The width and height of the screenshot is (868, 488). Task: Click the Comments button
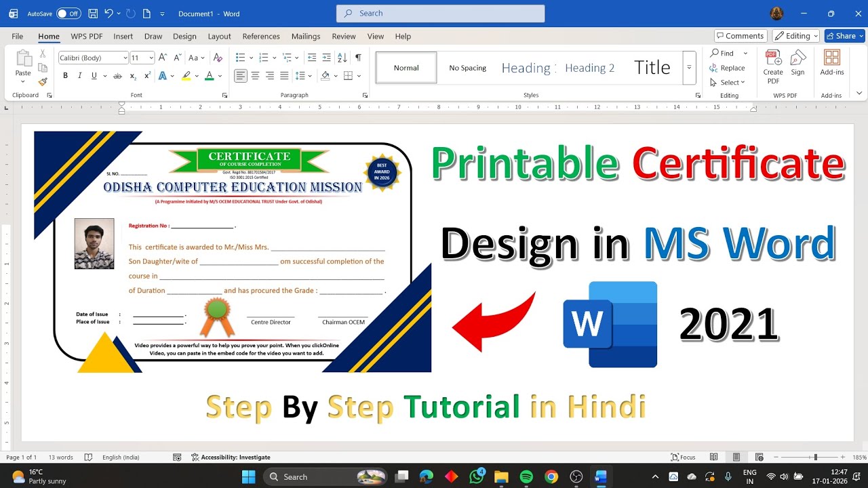coord(741,36)
